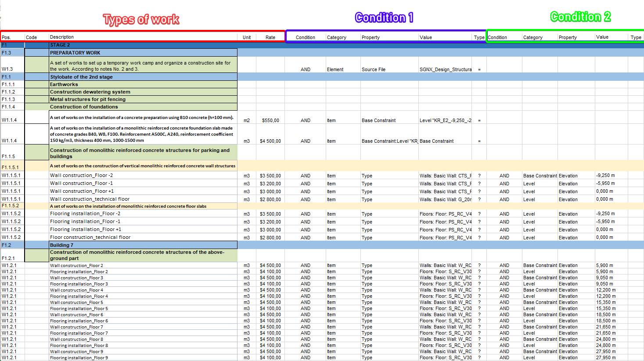Viewport: 644px width, 361px height.
Task: Select the '$550,00' rate cell
Action: click(270, 117)
